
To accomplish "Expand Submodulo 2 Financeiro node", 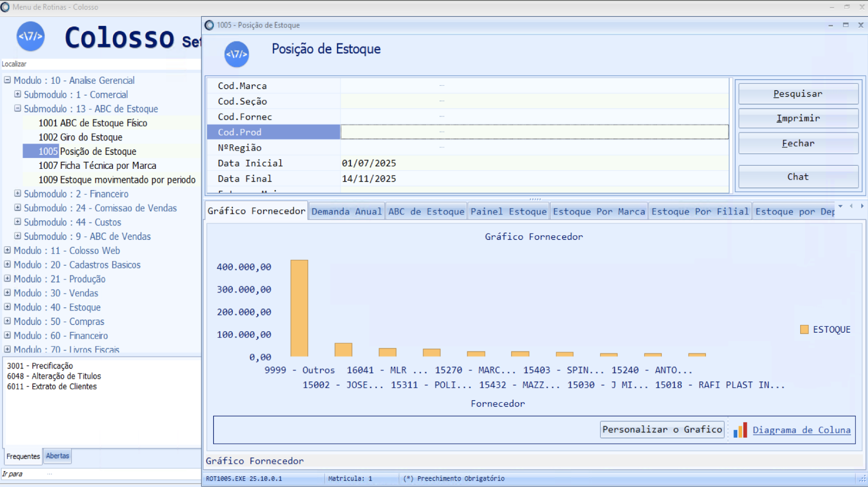I will coord(17,193).
